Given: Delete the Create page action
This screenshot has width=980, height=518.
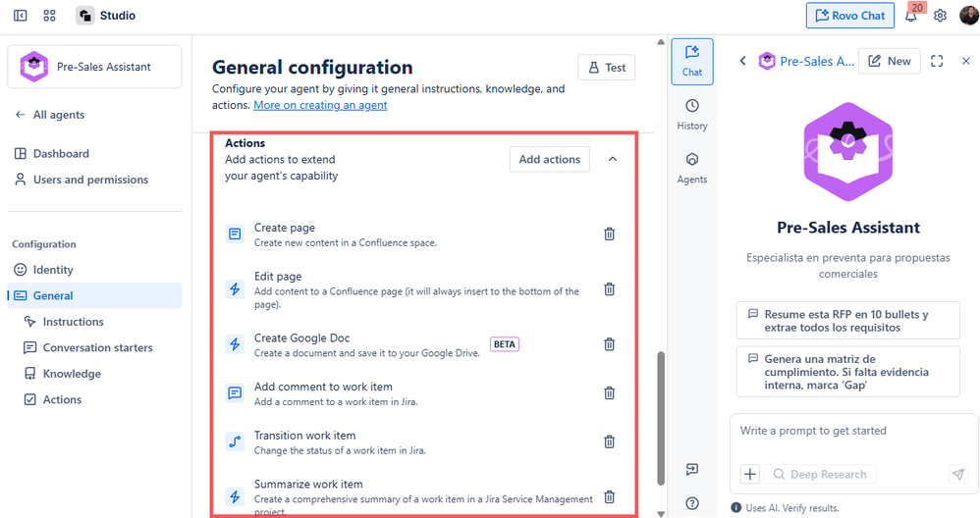Looking at the screenshot, I should (x=610, y=234).
